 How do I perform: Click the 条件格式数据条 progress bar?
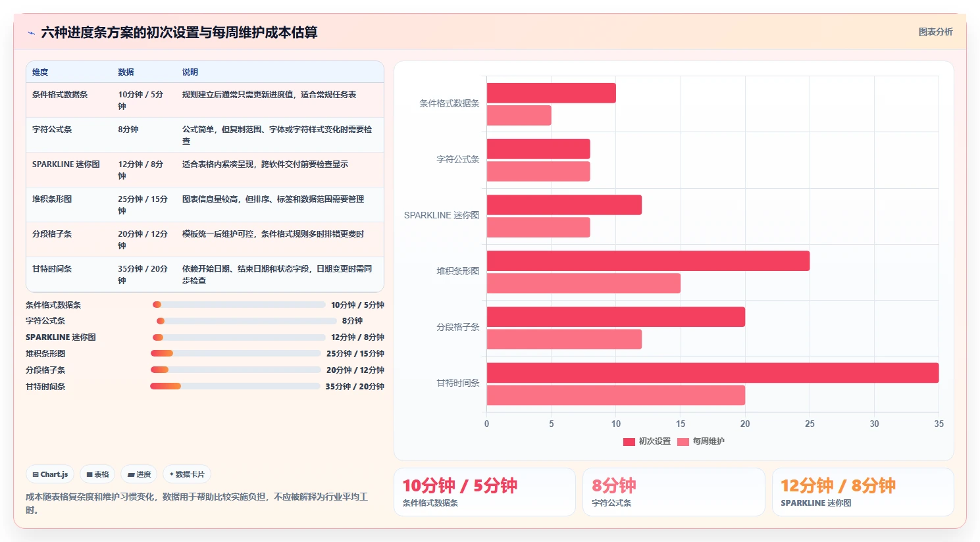point(239,305)
